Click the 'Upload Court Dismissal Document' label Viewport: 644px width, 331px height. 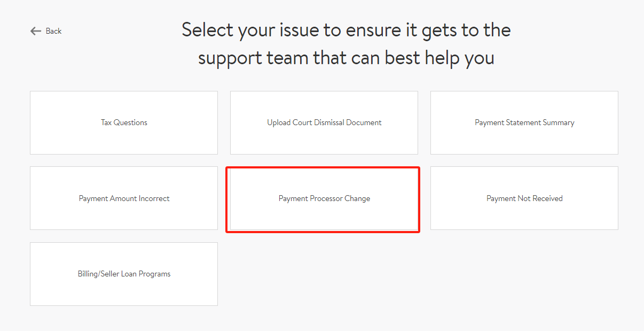click(324, 122)
